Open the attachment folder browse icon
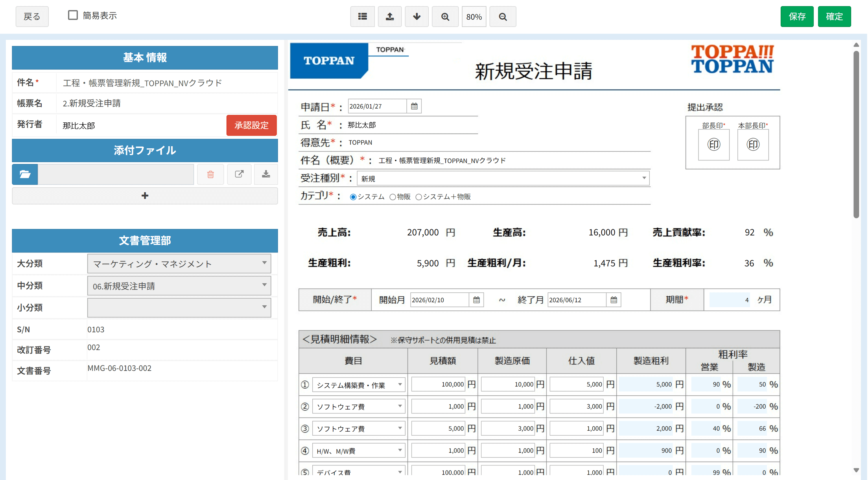 tap(25, 174)
